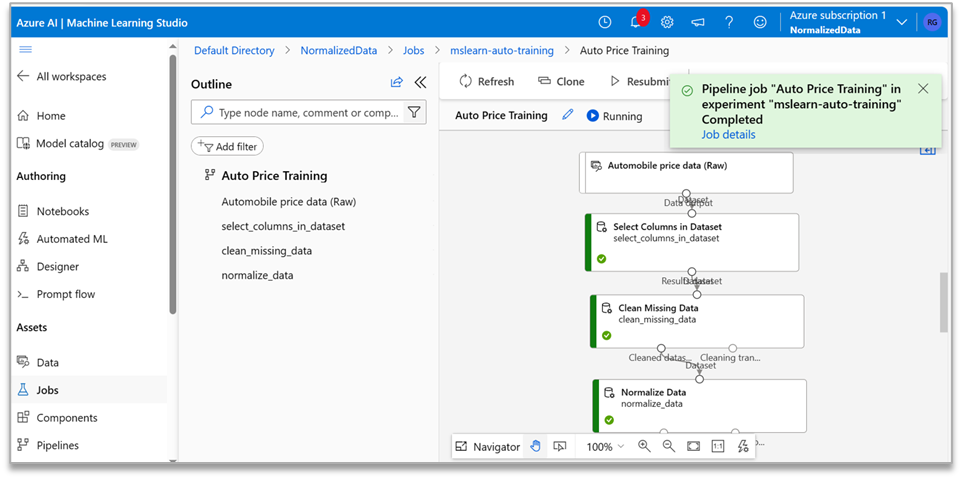Viewport: 962px width, 479px height.
Task: Select the Automobile price data (Raw) node
Action: point(686,172)
